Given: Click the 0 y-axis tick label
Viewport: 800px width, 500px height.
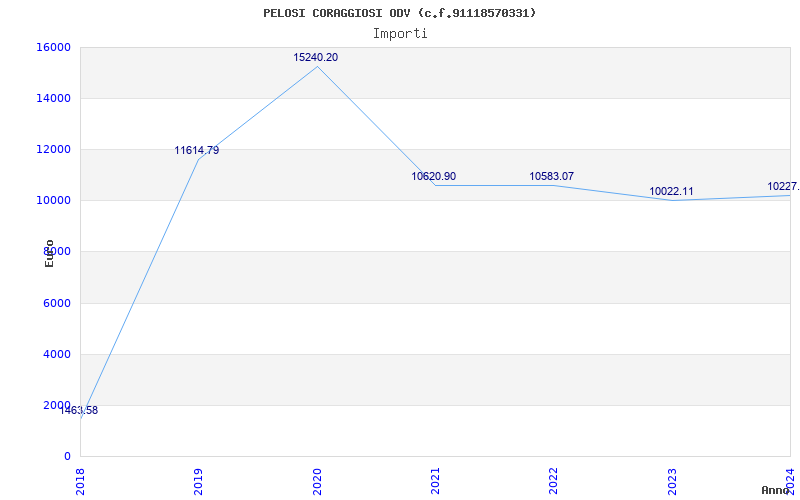Looking at the screenshot, I should pyautogui.click(x=67, y=457).
